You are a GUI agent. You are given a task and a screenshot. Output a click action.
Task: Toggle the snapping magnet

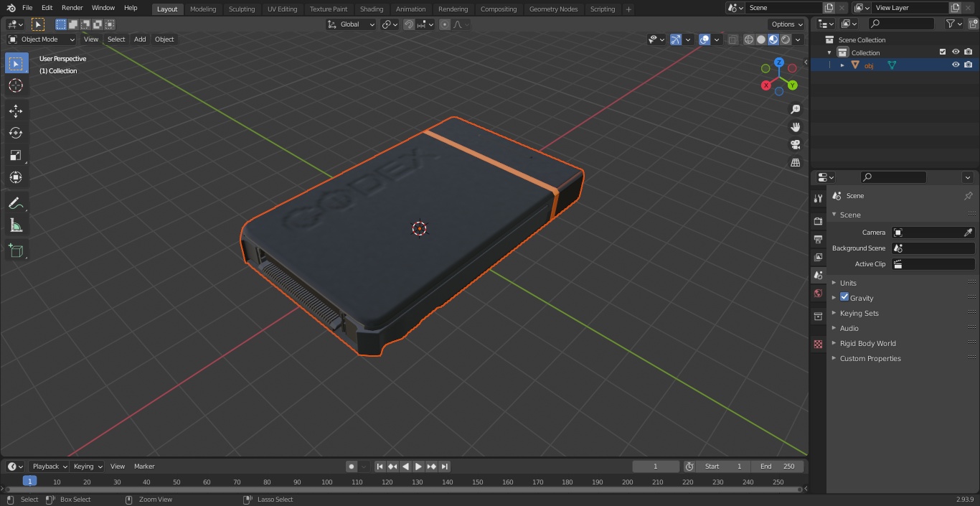[409, 24]
